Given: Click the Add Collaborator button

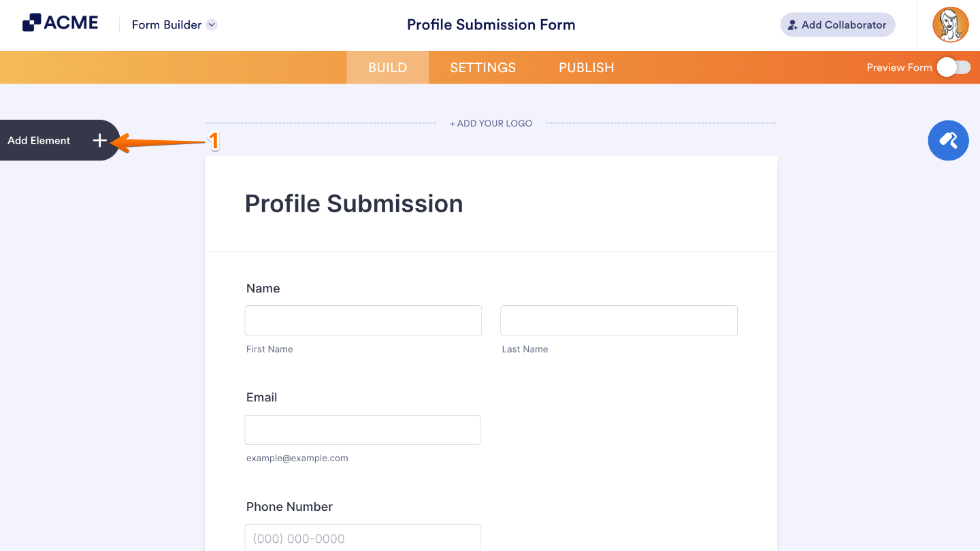Looking at the screenshot, I should pyautogui.click(x=838, y=24).
